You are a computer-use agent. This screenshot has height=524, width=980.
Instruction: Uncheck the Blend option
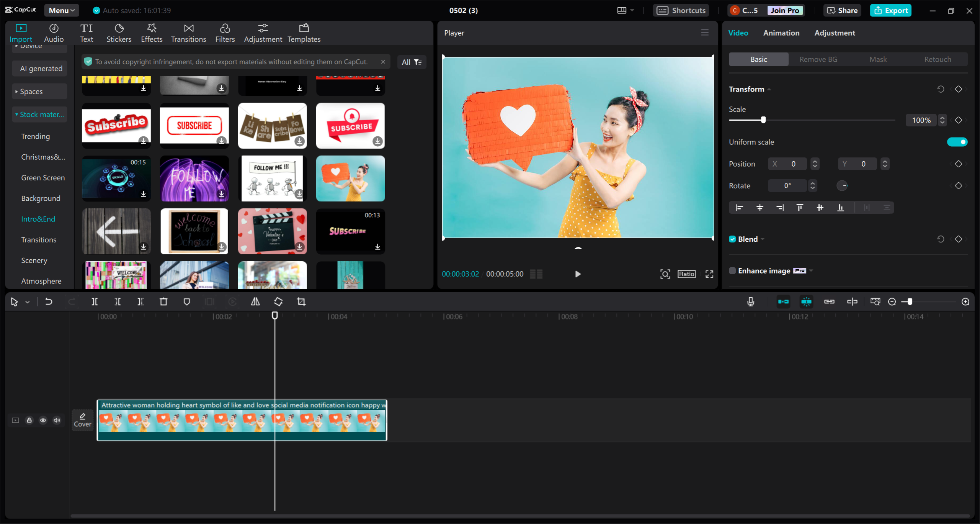732,239
